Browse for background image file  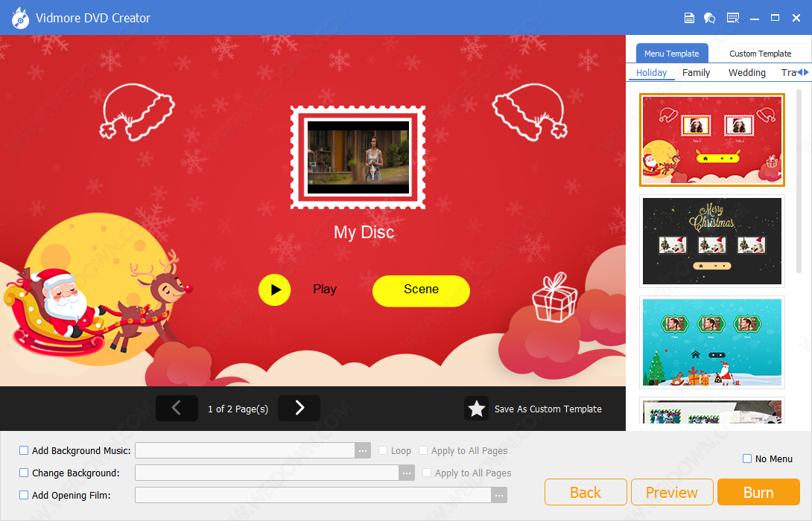(x=407, y=473)
